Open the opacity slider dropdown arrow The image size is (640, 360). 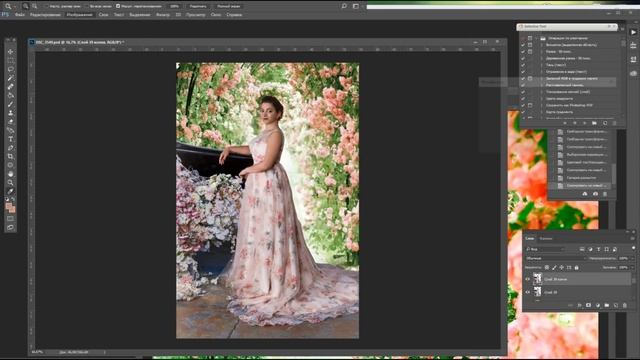tap(633, 258)
